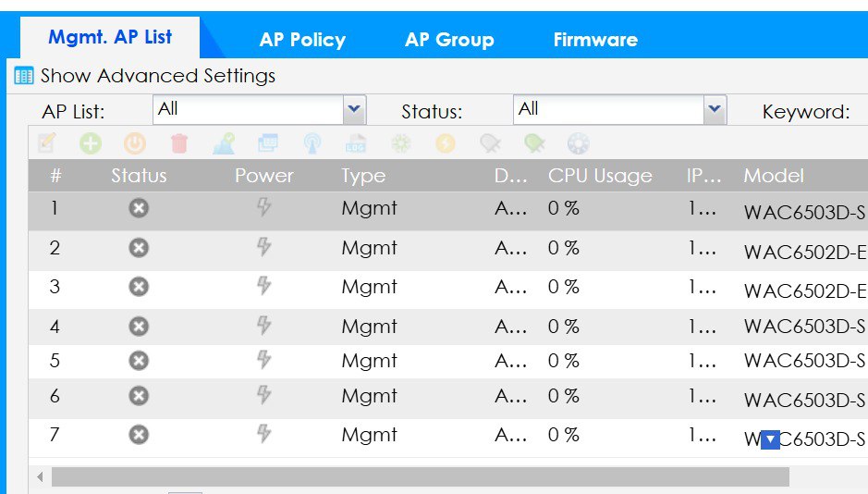Click 0 % CPU usage in row 7
Screen dimensions: 868x494
point(564,435)
